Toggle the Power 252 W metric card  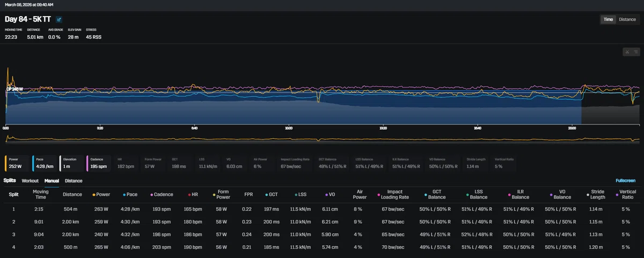17,163
